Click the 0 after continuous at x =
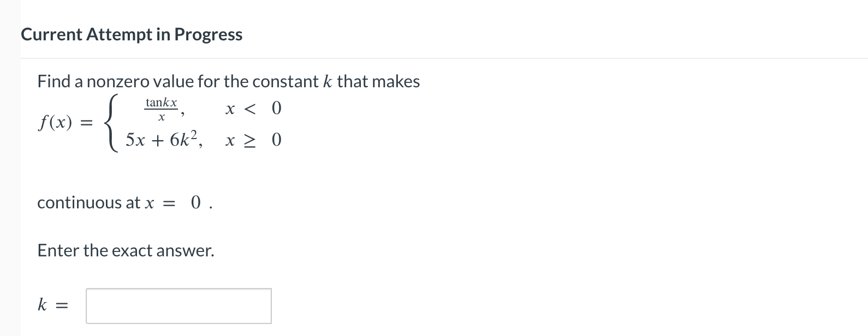Viewport: 868px width, 336px height. pos(195,203)
